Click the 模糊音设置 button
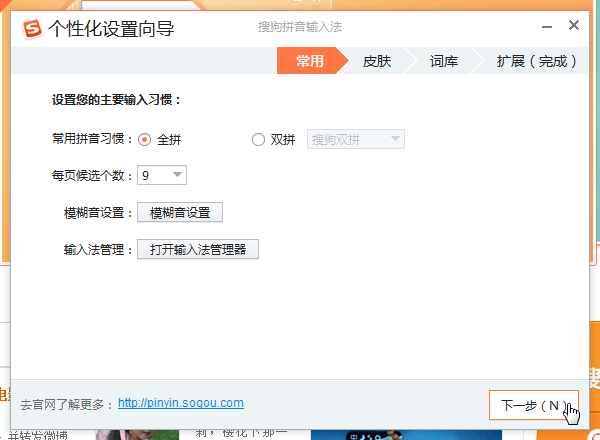This screenshot has width=600, height=440. 180,212
